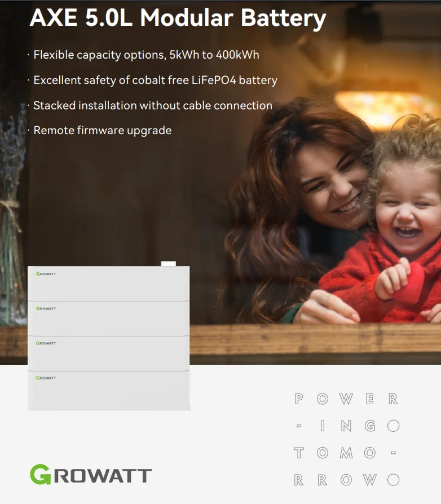Click the AXE 5.0L Modular Battery heading
441x504 pixels.
tap(178, 17)
